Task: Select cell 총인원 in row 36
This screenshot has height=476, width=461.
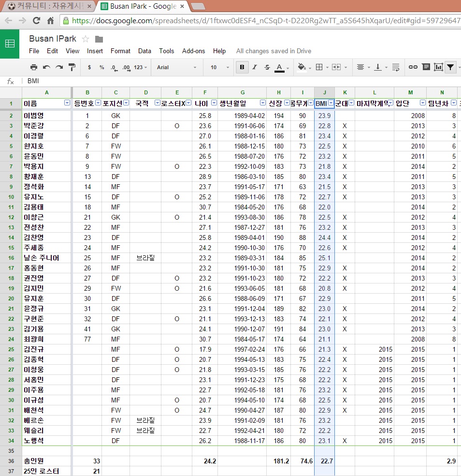Action: tap(47, 461)
